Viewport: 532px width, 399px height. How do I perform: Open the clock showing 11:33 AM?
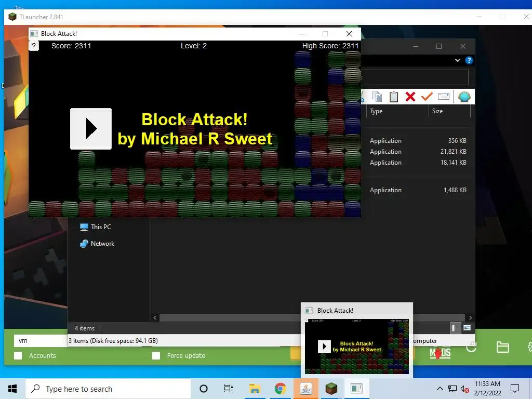(487, 389)
